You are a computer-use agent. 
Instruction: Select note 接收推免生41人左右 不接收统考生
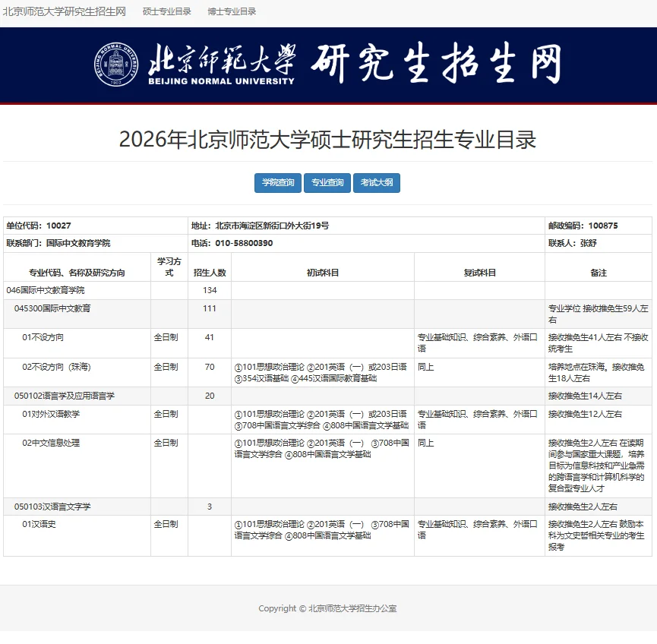tap(599, 343)
